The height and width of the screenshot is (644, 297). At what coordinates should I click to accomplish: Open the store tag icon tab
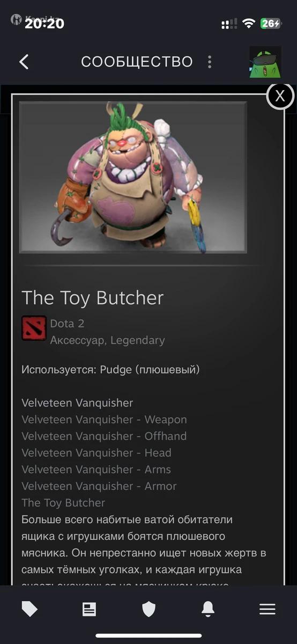(29, 609)
